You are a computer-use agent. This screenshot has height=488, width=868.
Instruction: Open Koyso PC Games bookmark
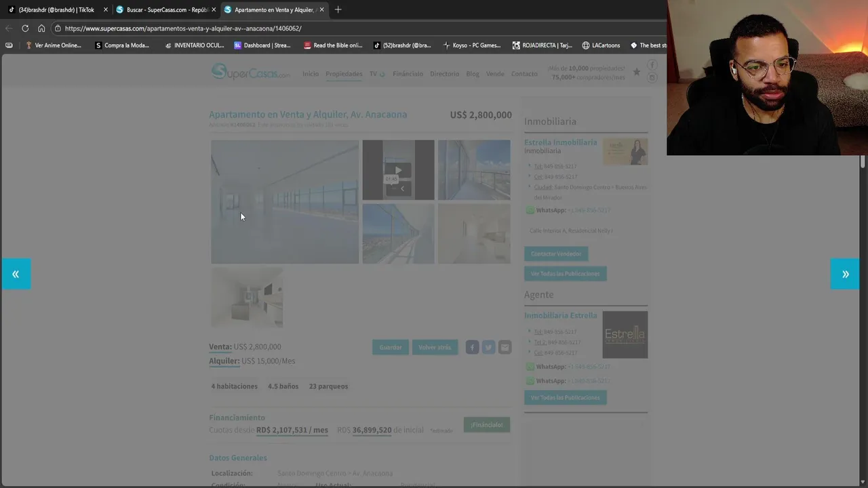[471, 45]
